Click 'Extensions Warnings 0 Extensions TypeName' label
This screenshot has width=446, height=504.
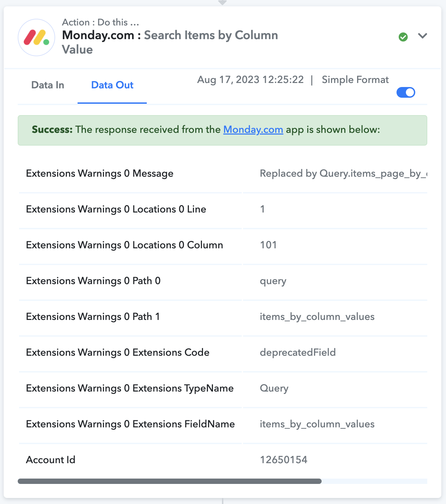tap(130, 388)
